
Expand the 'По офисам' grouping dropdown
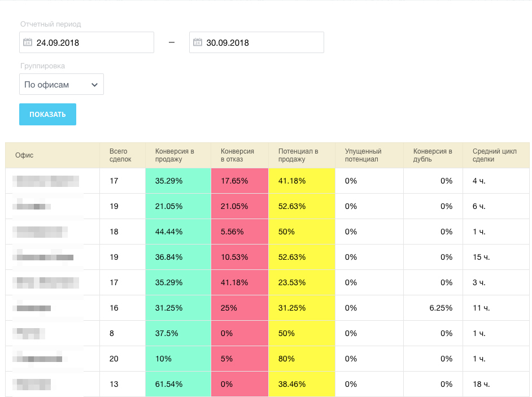pyautogui.click(x=62, y=84)
